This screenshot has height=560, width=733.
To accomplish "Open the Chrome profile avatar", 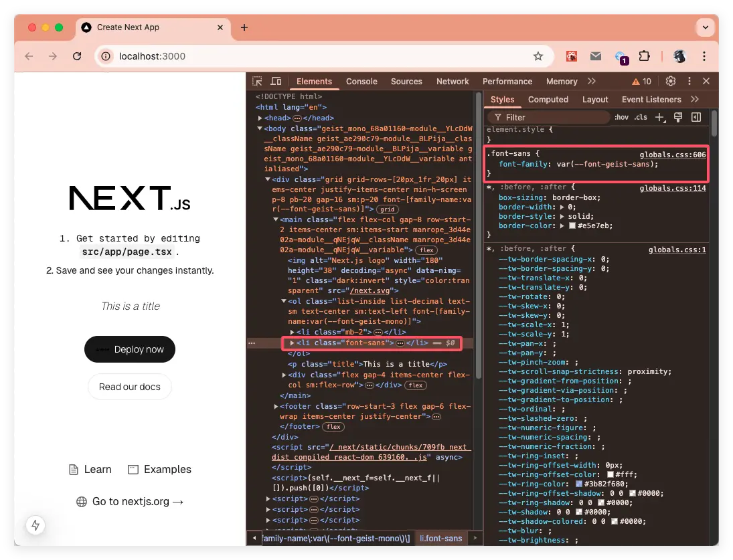I will (x=679, y=56).
